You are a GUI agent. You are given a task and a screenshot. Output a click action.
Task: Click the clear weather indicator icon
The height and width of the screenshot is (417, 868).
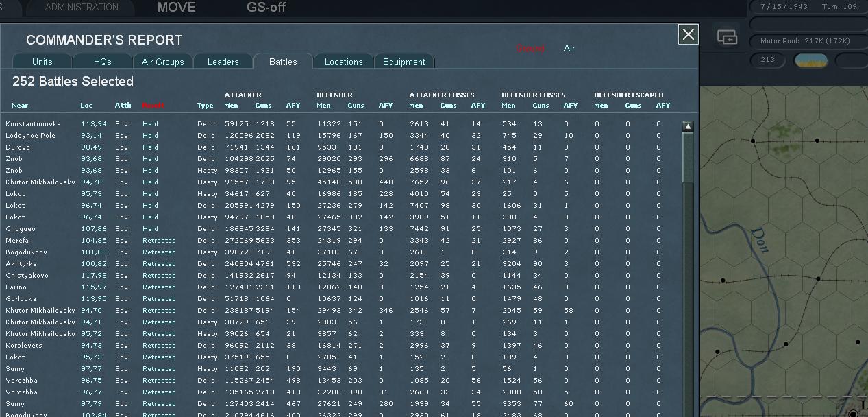click(x=810, y=60)
